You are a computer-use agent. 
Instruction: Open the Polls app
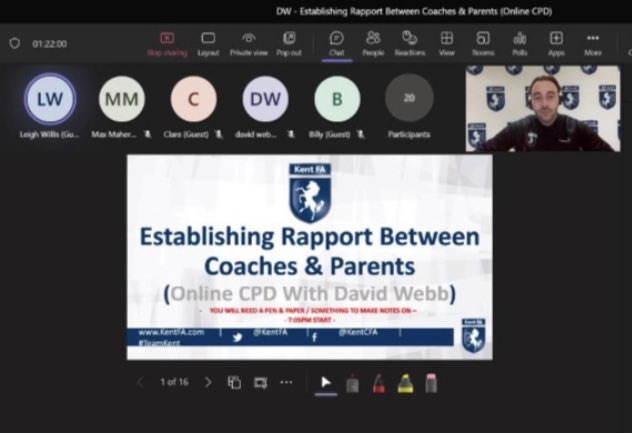pyautogui.click(x=520, y=44)
